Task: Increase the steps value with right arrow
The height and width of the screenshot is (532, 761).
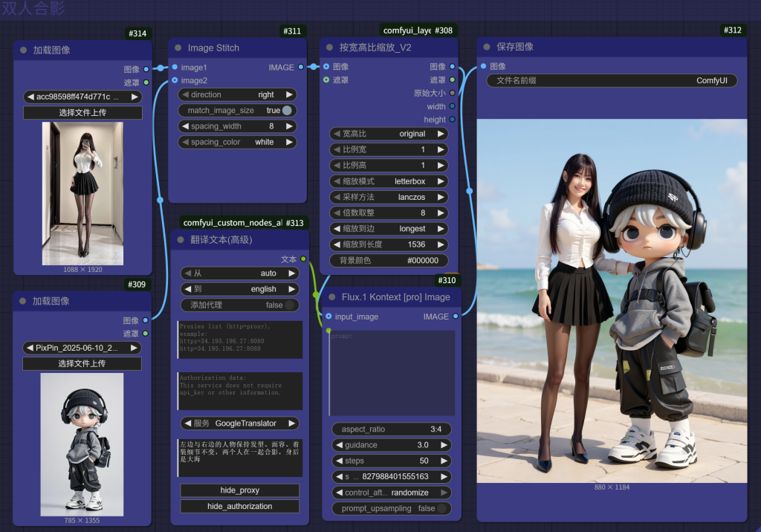Action: pos(444,461)
